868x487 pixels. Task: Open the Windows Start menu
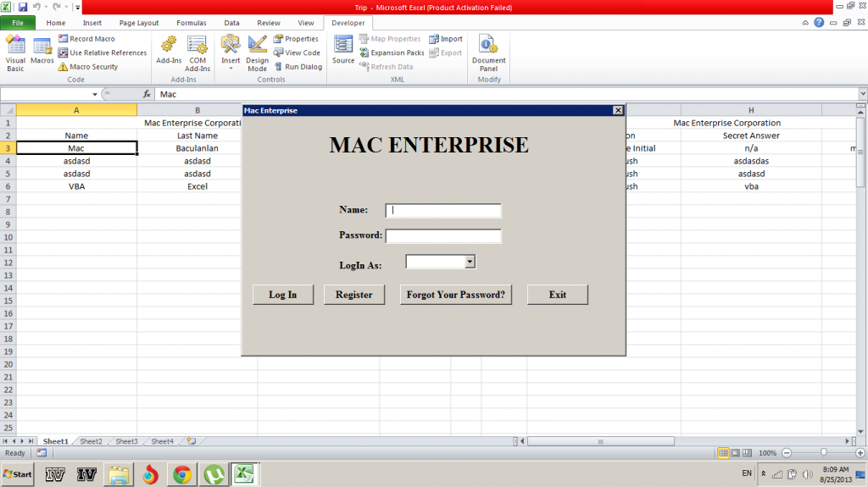(x=17, y=474)
